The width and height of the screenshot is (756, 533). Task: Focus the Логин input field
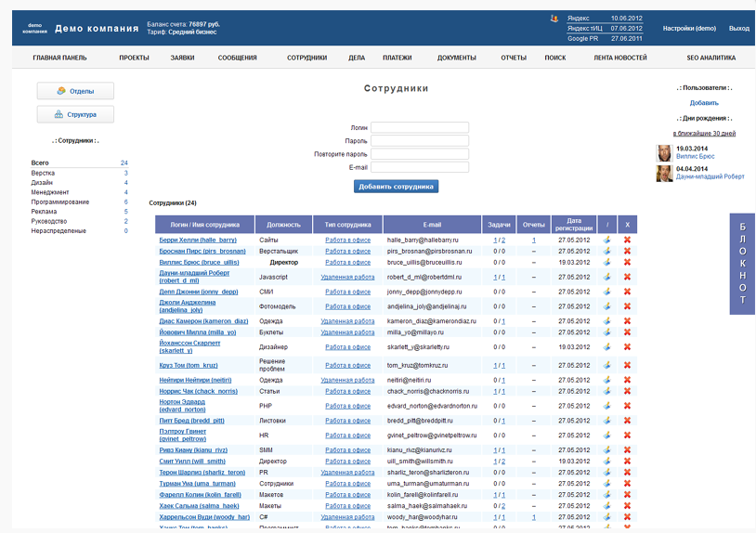tap(420, 128)
